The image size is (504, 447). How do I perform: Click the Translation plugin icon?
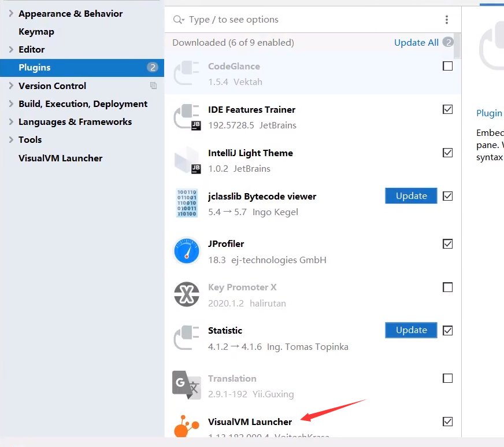pyautogui.click(x=187, y=385)
